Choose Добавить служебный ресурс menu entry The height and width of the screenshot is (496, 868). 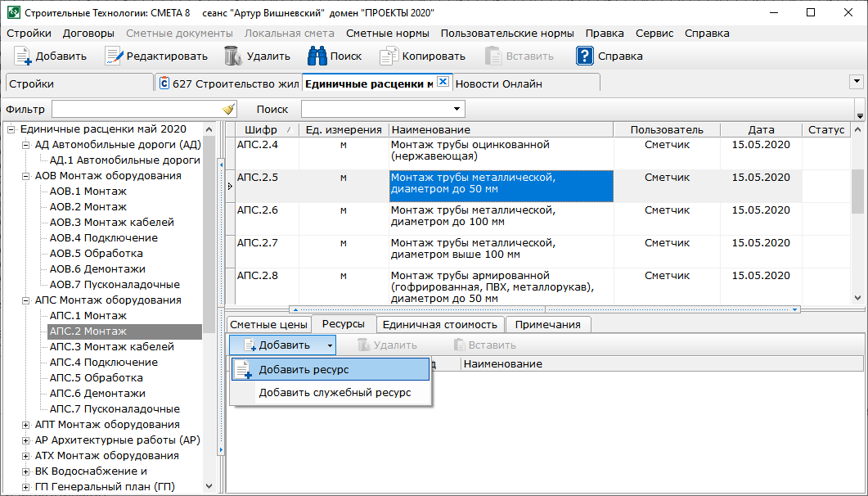[334, 393]
